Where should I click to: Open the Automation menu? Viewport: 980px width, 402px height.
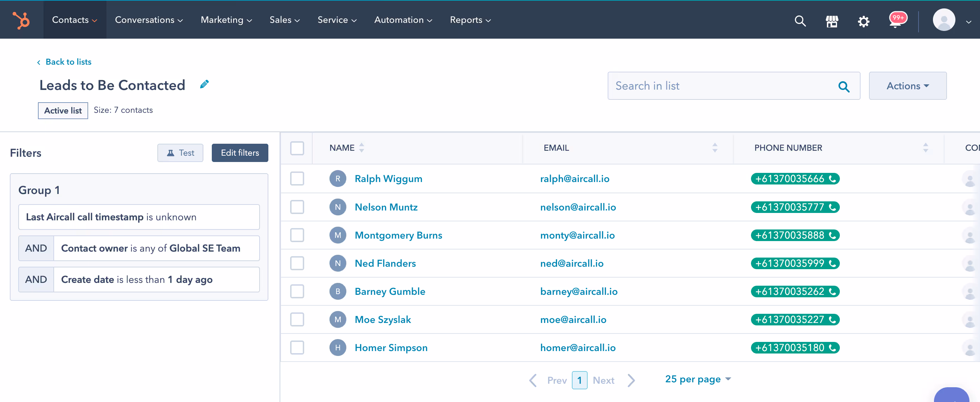point(403,20)
